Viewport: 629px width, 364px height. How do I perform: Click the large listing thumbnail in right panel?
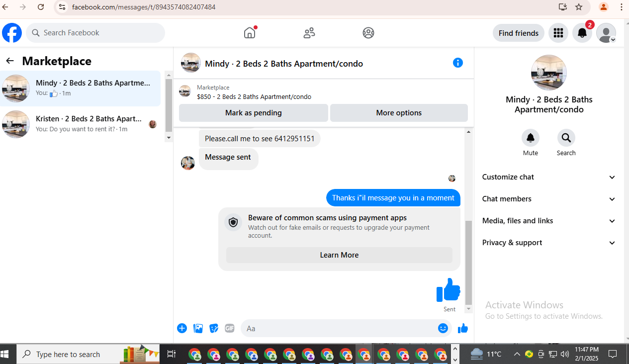549,73
